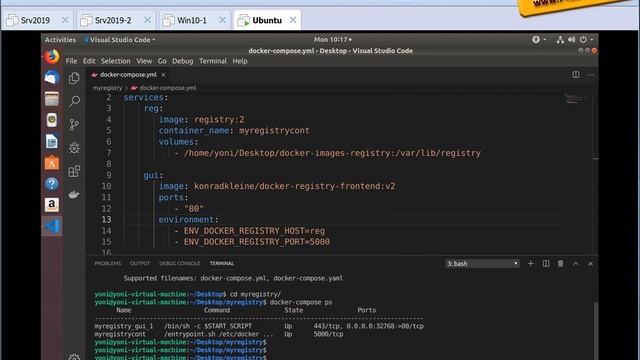Open the Go menu
The height and width of the screenshot is (360, 640).
[x=162, y=61]
